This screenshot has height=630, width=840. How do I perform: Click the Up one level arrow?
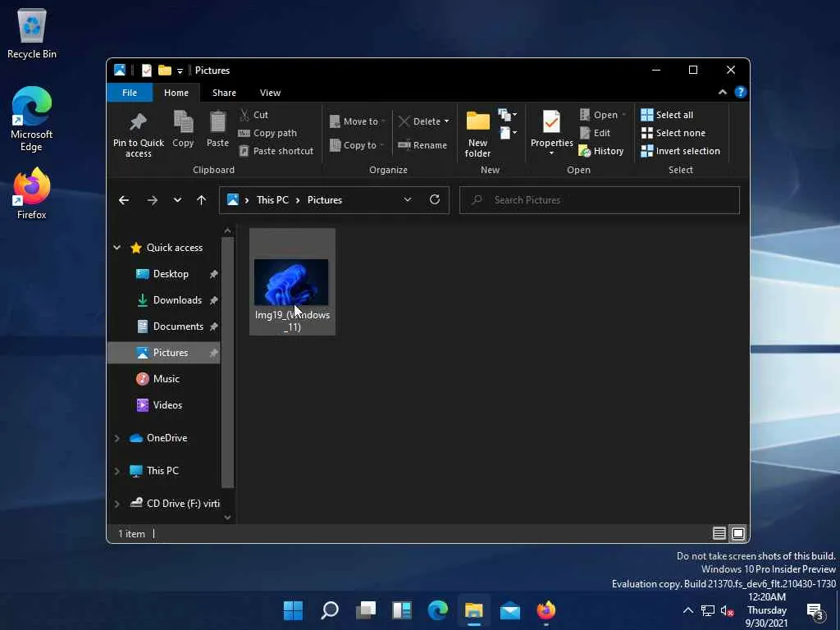tap(202, 200)
